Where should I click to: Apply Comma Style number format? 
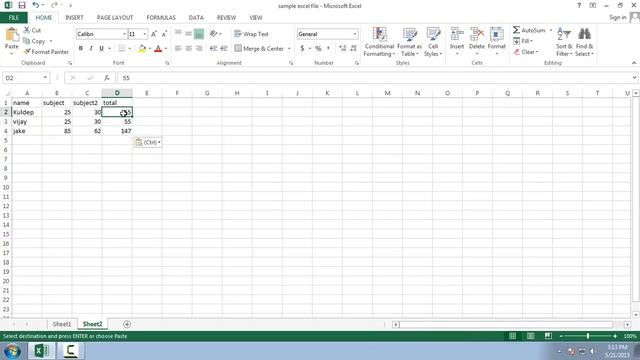[328, 49]
